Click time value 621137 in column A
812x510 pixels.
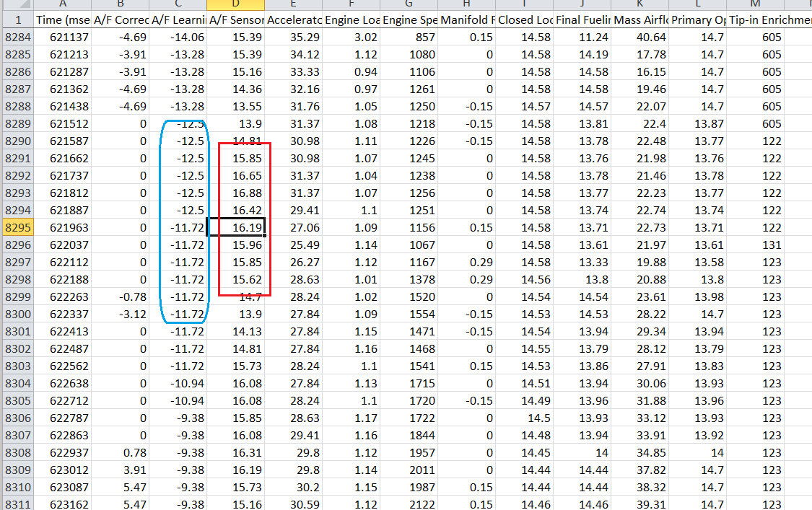pyautogui.click(x=63, y=37)
